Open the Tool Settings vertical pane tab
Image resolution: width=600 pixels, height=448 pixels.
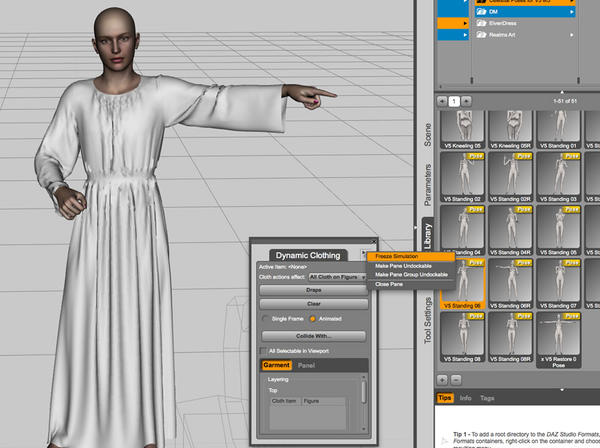pyautogui.click(x=427, y=320)
